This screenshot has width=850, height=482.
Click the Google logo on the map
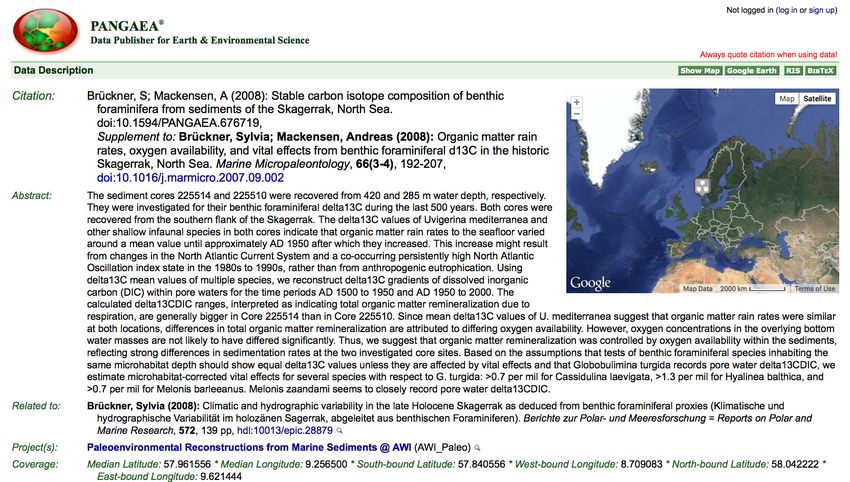tap(590, 283)
